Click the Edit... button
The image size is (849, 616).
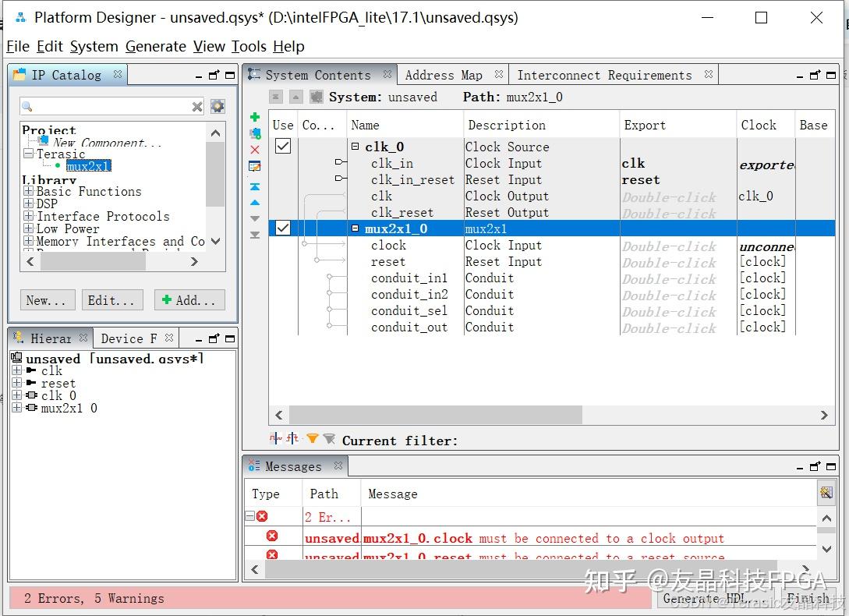tap(112, 300)
